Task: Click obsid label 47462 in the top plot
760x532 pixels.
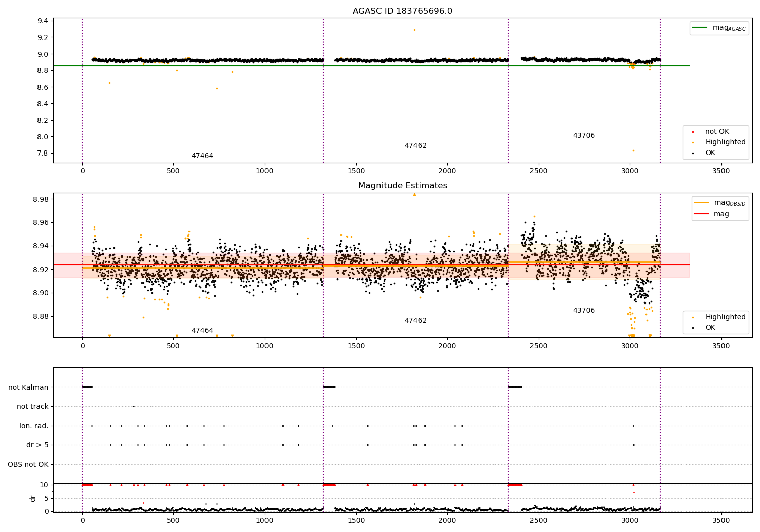Action: (x=415, y=146)
